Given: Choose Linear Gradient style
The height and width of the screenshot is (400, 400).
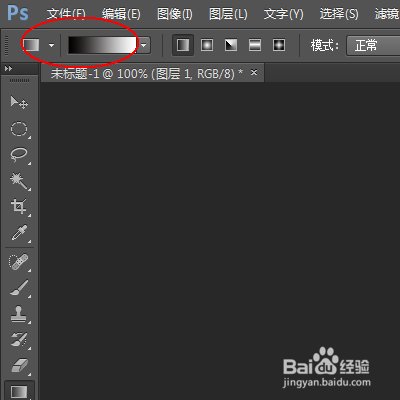Looking at the screenshot, I should (183, 45).
